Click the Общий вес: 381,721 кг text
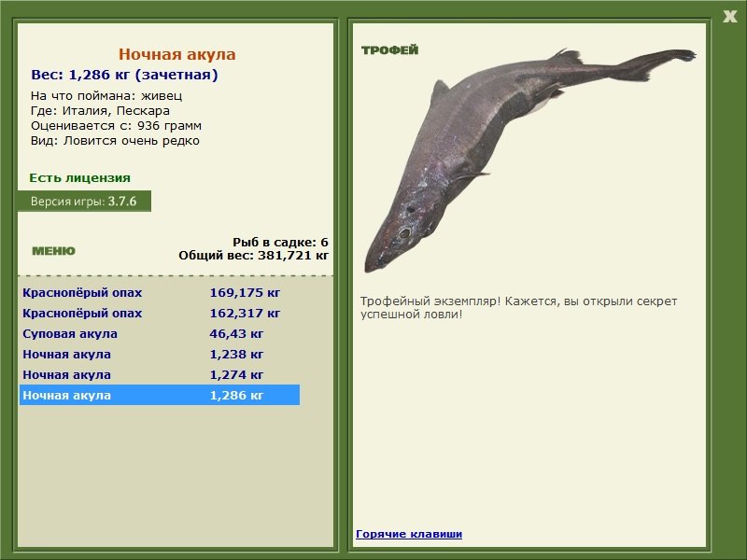Screen dimensions: 747x560 click(x=253, y=255)
